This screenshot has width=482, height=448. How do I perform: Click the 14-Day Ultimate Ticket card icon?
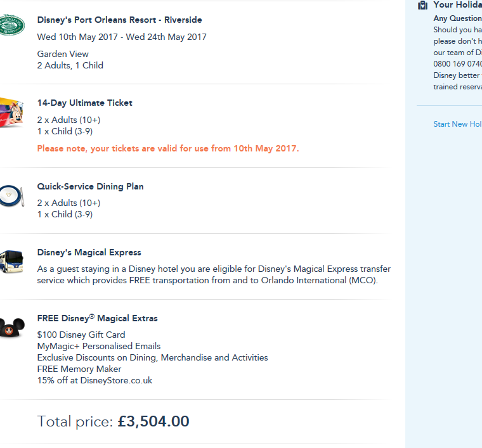tap(11, 113)
